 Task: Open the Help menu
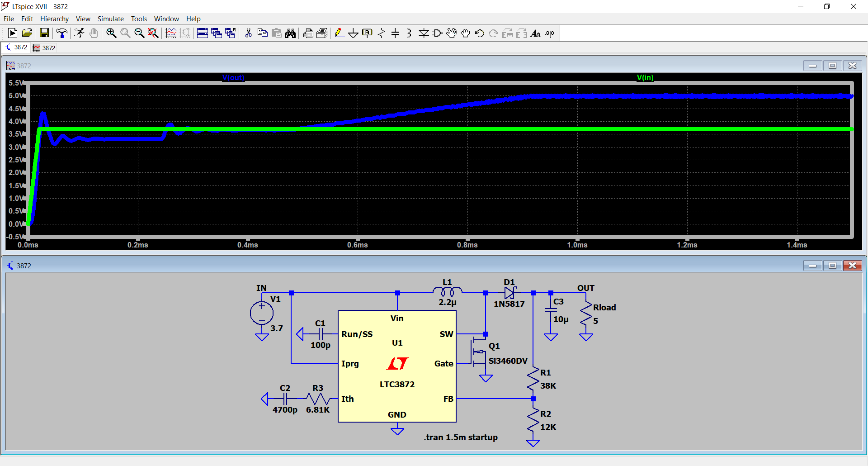click(x=193, y=19)
